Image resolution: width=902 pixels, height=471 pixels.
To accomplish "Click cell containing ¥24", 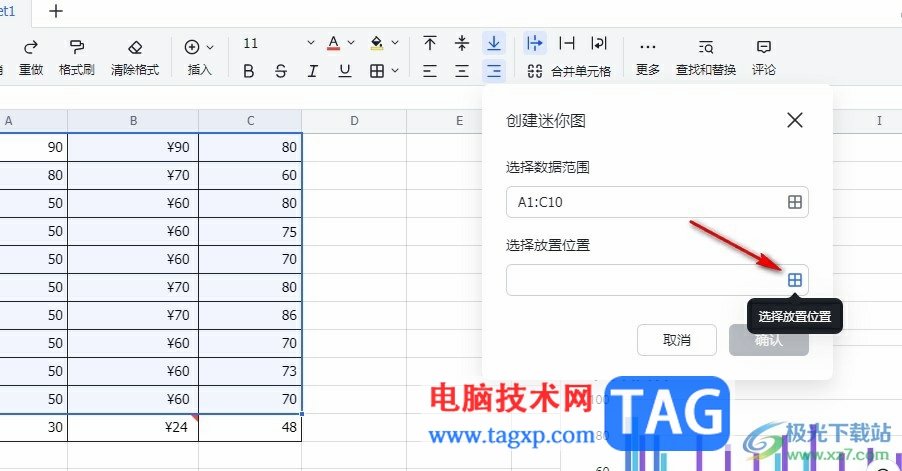I will pos(133,427).
